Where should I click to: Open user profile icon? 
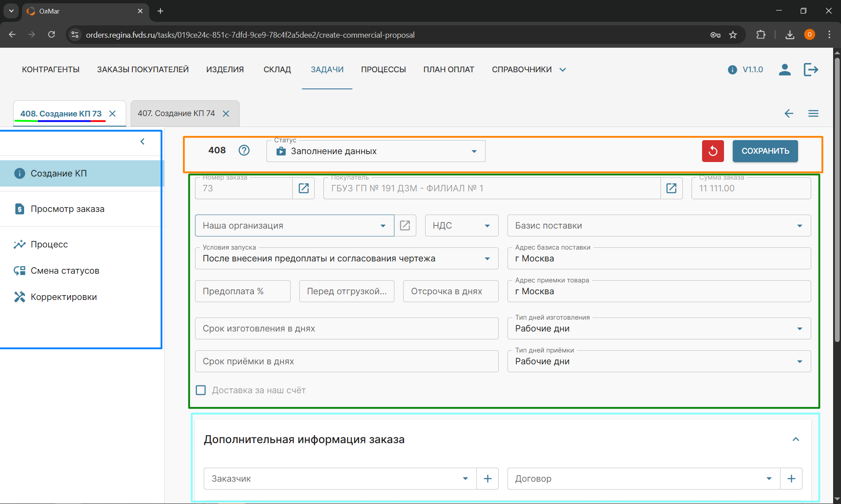coord(784,70)
